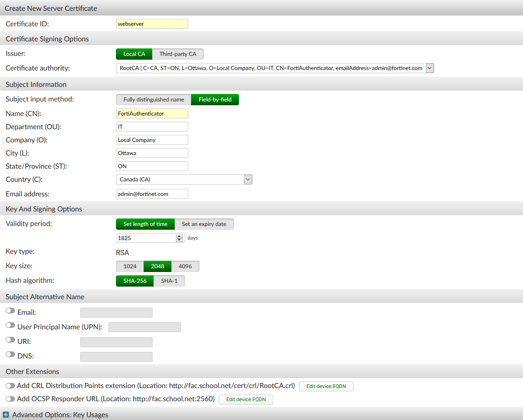523x420 pixels.
Task: Click the City (L) field
Action: click(x=152, y=153)
